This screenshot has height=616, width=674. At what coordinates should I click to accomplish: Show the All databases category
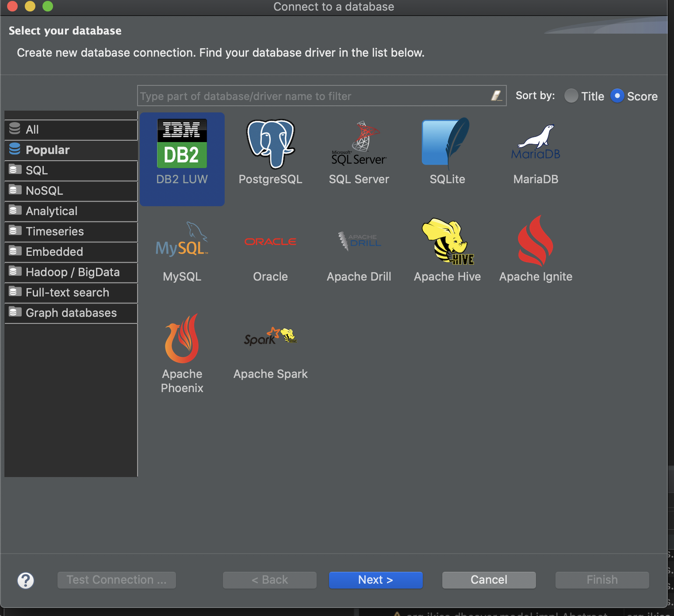click(71, 130)
